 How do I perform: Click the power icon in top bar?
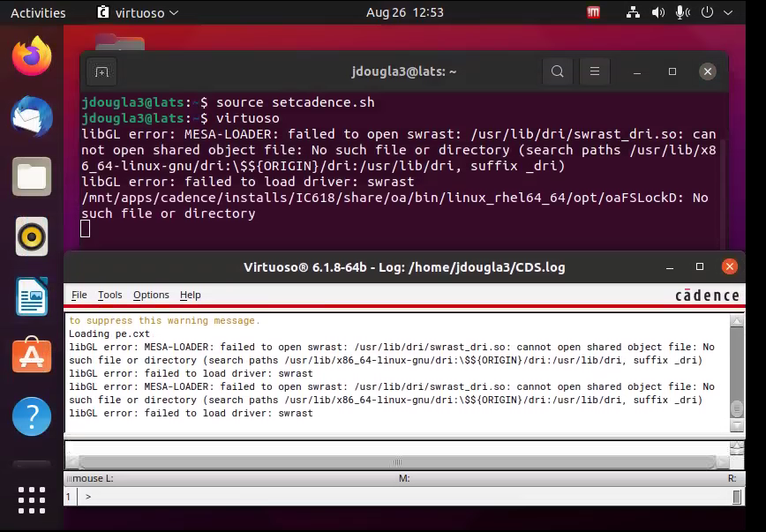pyautogui.click(x=708, y=12)
